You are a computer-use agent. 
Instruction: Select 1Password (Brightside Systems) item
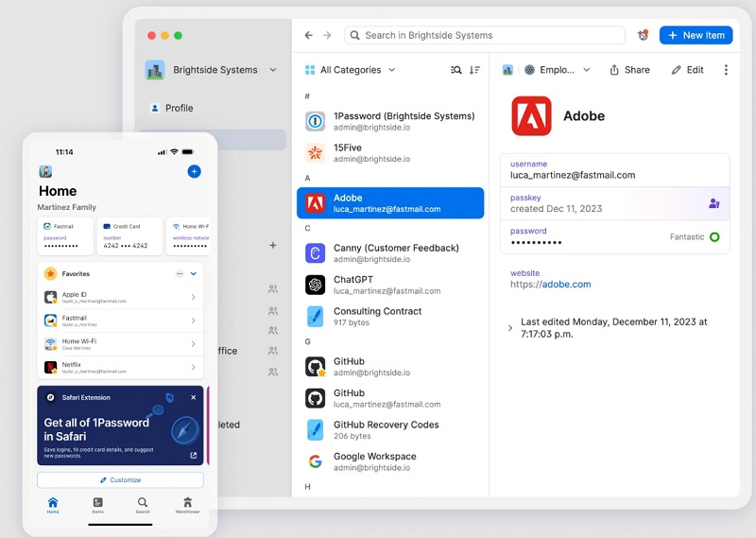coord(390,121)
